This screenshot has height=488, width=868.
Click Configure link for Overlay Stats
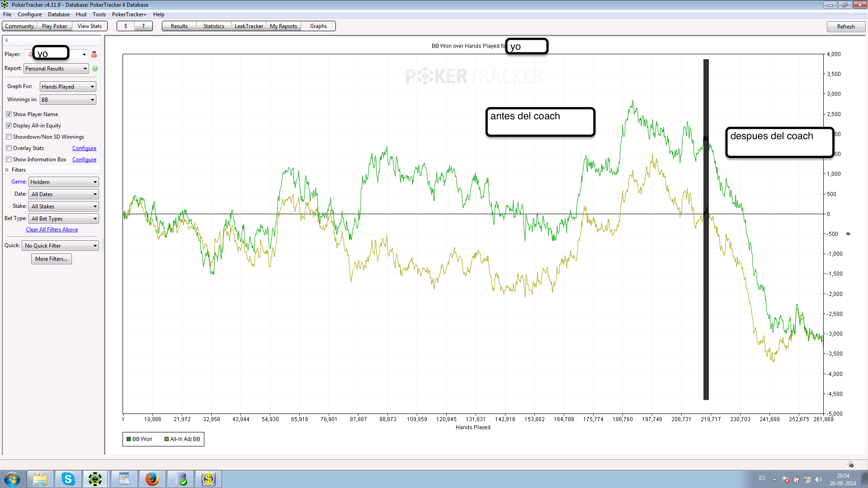coord(84,148)
